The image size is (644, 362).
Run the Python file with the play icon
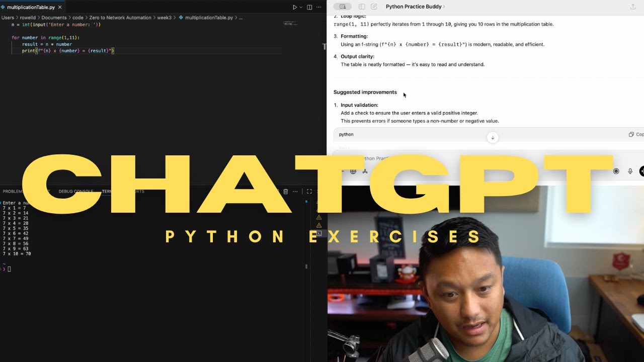click(295, 7)
